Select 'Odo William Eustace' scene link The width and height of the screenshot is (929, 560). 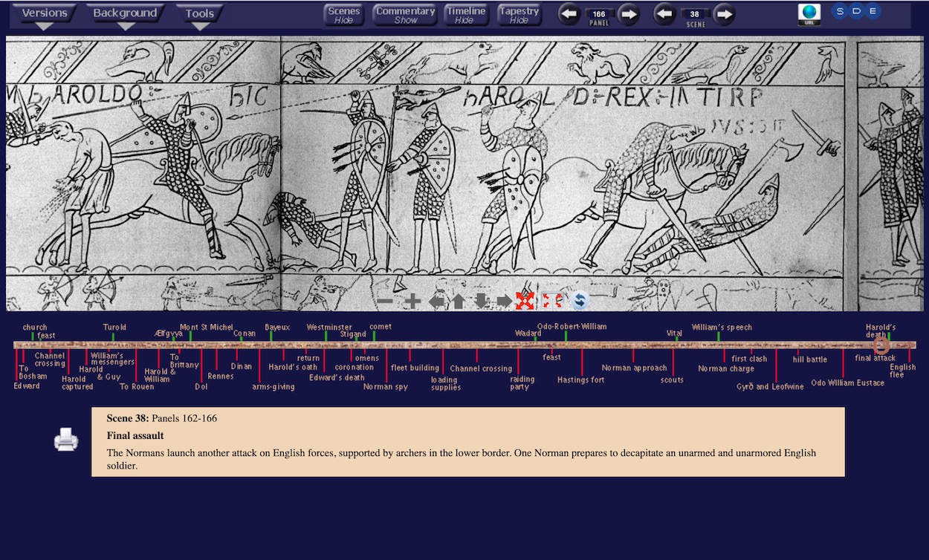(848, 383)
